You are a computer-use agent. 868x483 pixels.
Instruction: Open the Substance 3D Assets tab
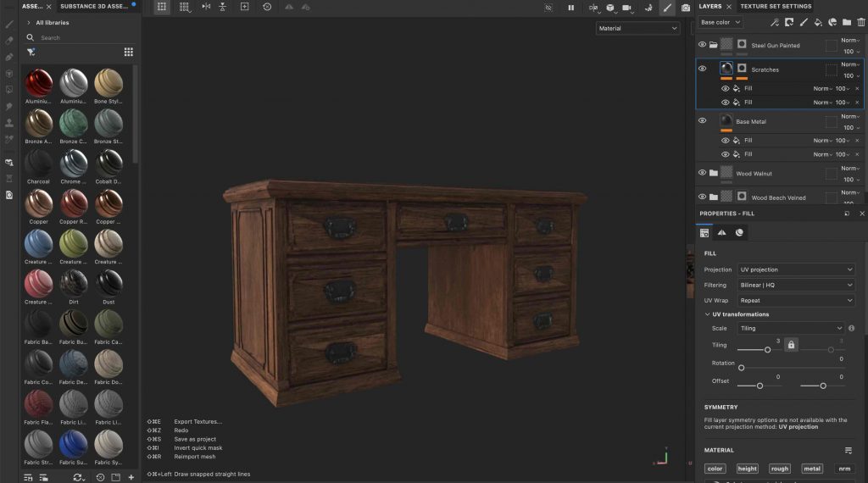(94, 7)
